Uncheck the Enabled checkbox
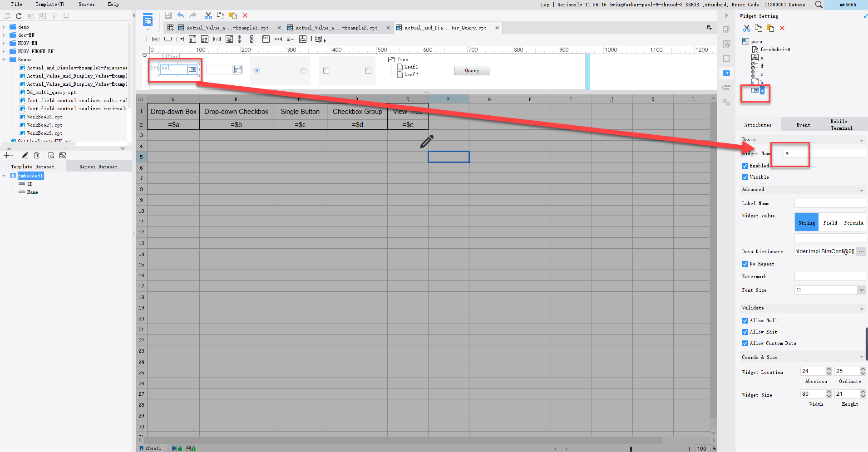The width and height of the screenshot is (868, 452). (745, 166)
